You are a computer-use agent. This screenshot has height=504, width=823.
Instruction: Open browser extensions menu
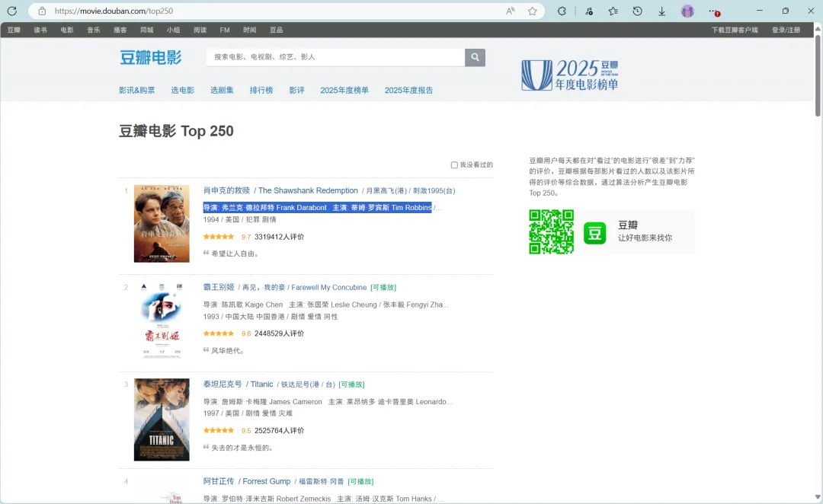[x=562, y=11]
